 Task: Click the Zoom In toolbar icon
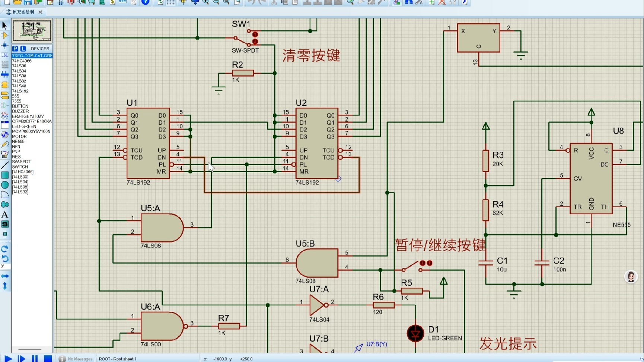tap(205, 3)
